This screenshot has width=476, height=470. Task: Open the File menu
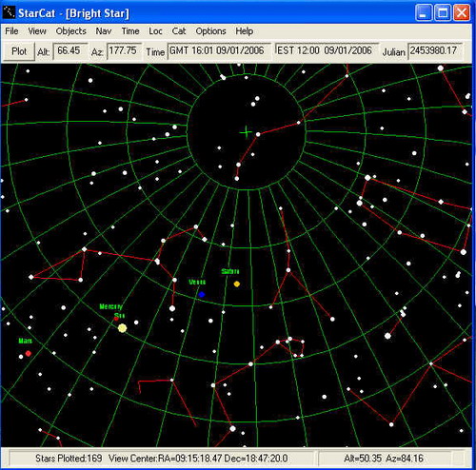tap(11, 31)
